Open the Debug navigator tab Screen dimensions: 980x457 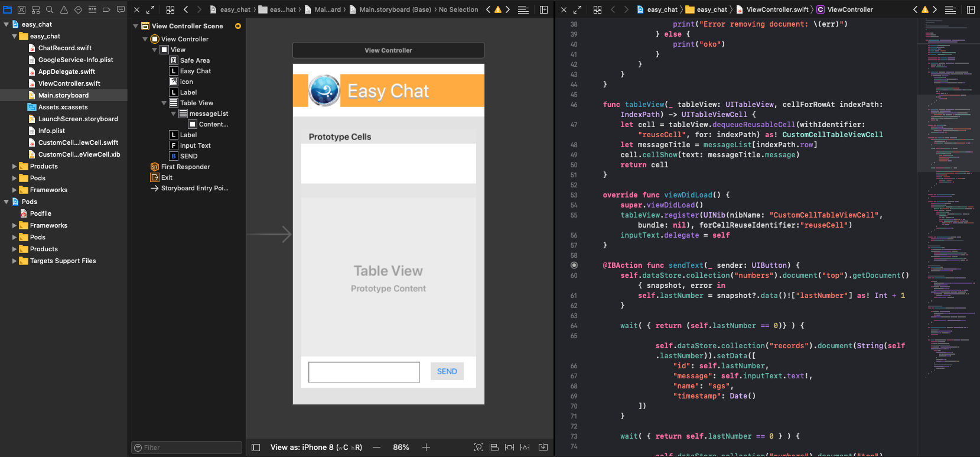pos(92,9)
